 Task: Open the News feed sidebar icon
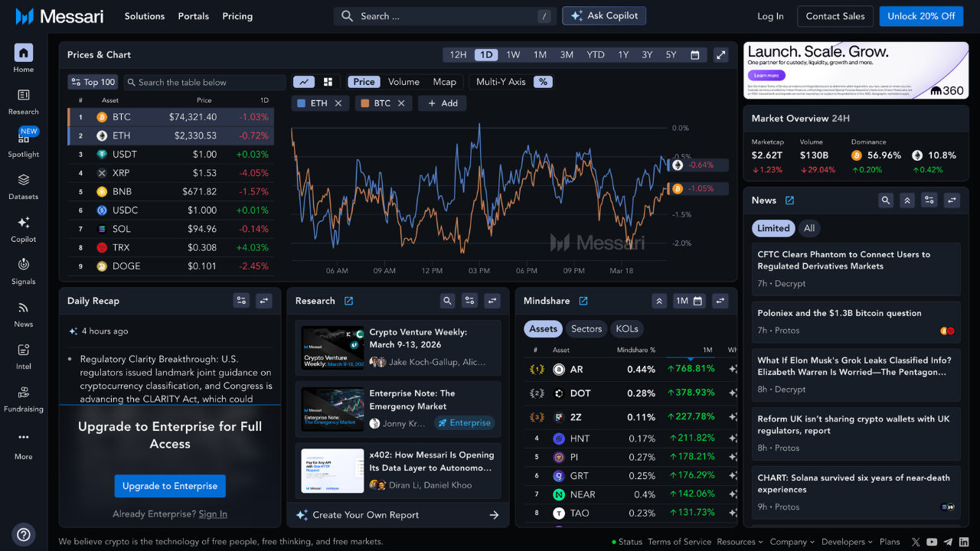(24, 313)
